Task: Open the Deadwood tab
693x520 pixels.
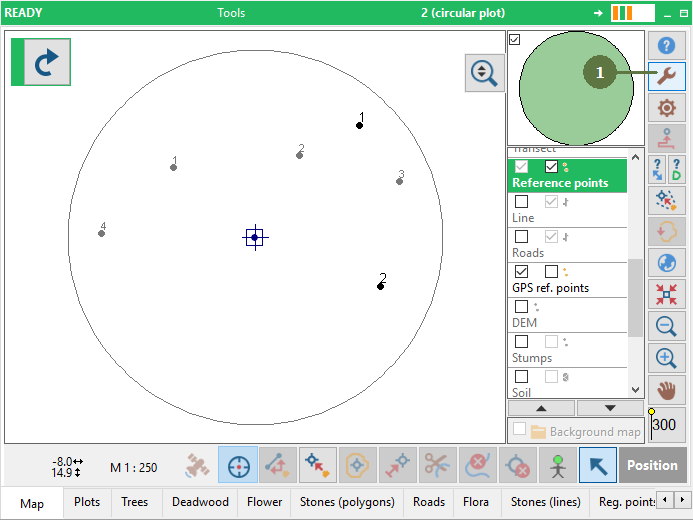Action: (x=200, y=502)
